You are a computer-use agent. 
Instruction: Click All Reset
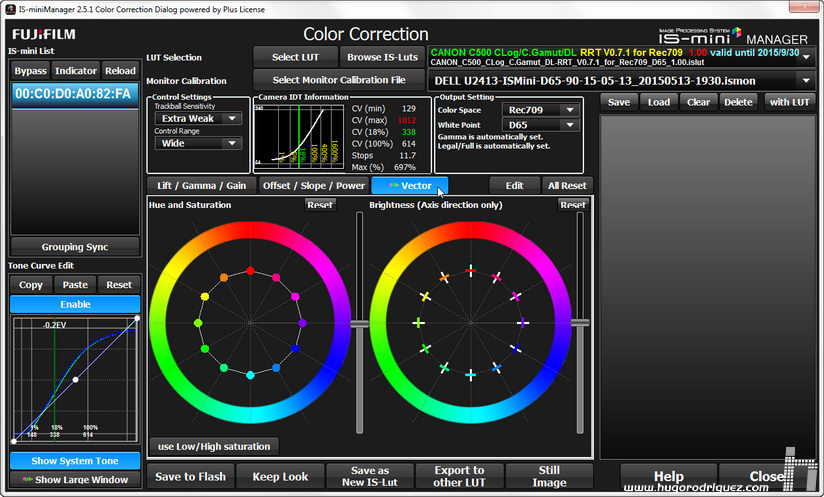tap(567, 185)
